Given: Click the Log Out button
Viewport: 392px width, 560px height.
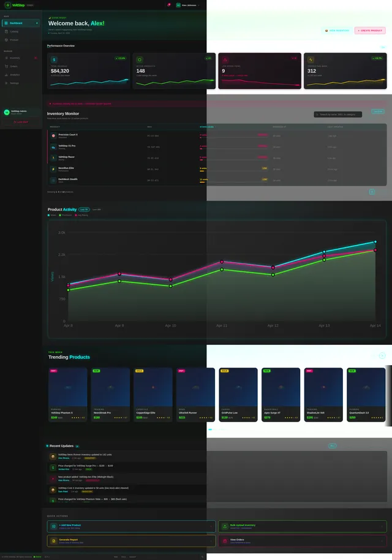Looking at the screenshot, I should coord(21,122).
